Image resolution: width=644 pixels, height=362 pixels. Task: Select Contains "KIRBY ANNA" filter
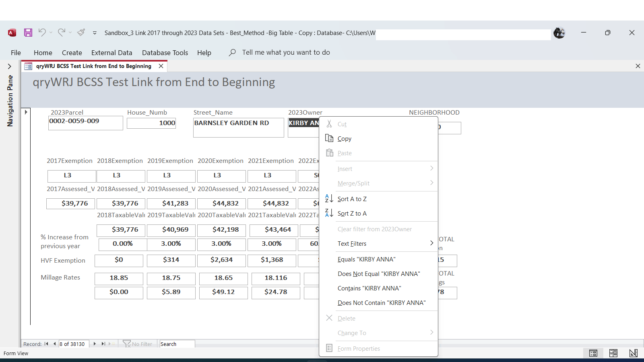[378, 288]
